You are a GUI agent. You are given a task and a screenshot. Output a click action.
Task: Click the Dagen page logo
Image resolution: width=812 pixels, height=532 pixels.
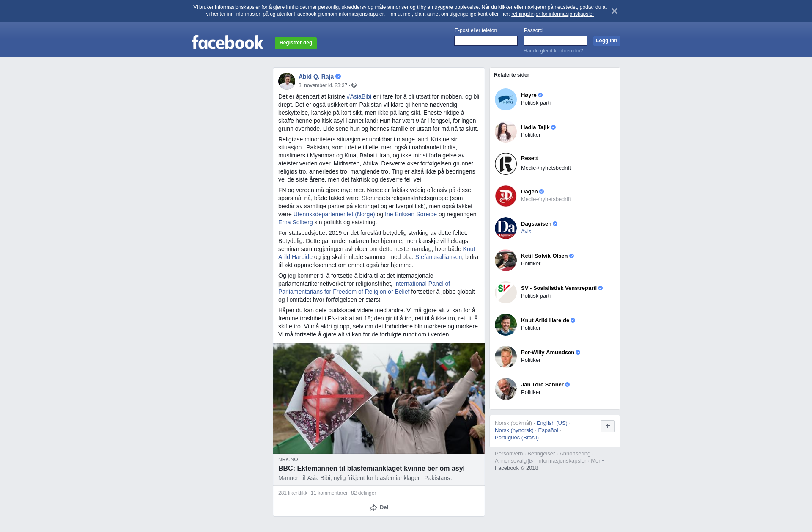pyautogui.click(x=506, y=196)
